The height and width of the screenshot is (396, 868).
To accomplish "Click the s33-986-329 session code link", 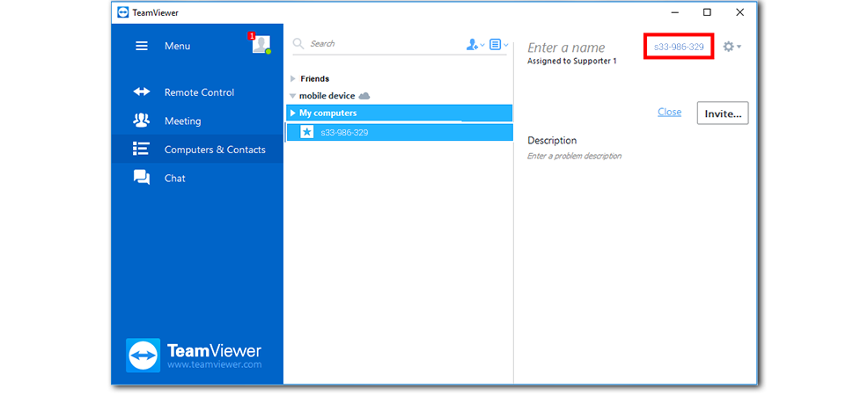I will coord(679,47).
